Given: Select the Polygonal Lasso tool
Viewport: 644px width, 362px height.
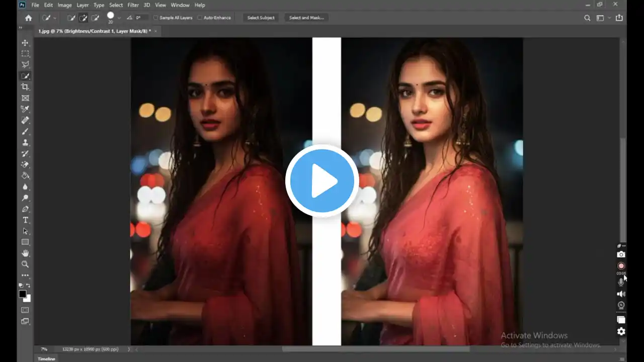Looking at the screenshot, I should coord(25,65).
